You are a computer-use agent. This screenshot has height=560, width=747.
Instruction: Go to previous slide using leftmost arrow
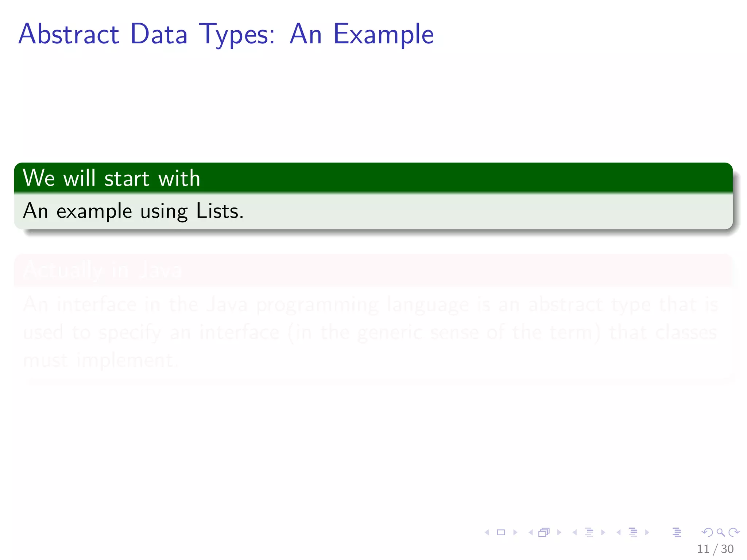487,533
